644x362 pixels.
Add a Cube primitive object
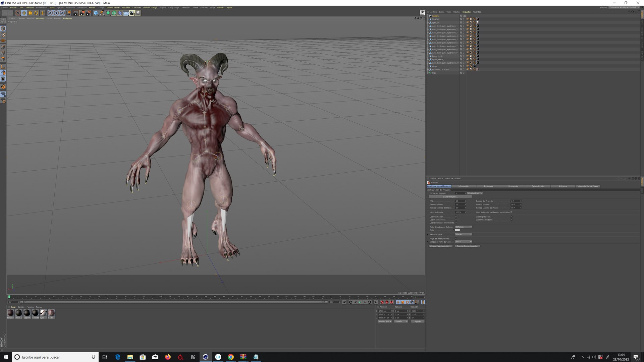point(96,13)
